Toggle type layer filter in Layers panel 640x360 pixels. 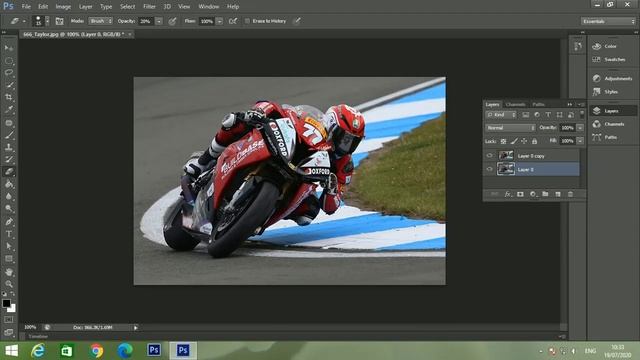click(548, 115)
